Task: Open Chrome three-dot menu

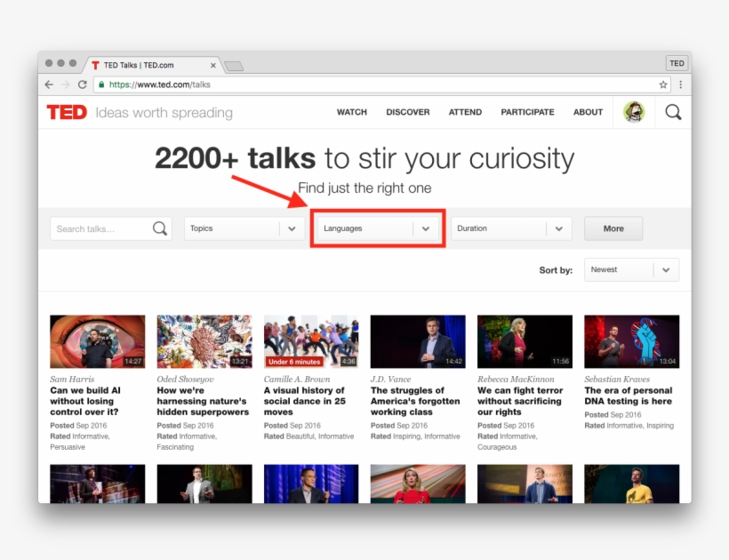Action: tap(681, 84)
